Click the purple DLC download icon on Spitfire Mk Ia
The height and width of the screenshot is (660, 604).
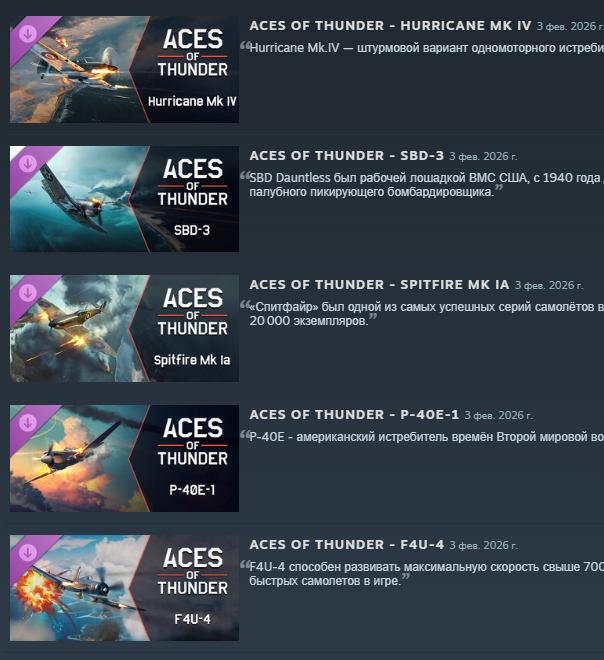28,293
